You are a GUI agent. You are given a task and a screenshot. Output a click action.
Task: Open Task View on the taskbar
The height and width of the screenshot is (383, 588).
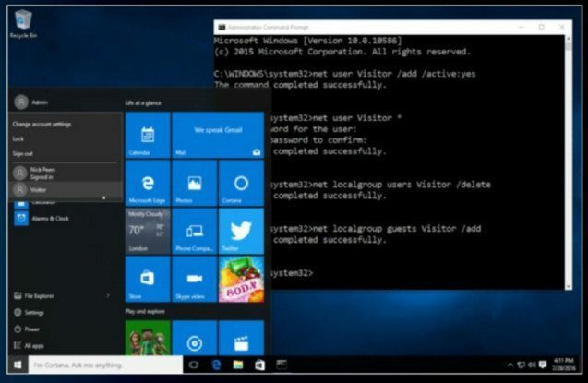coord(194,365)
